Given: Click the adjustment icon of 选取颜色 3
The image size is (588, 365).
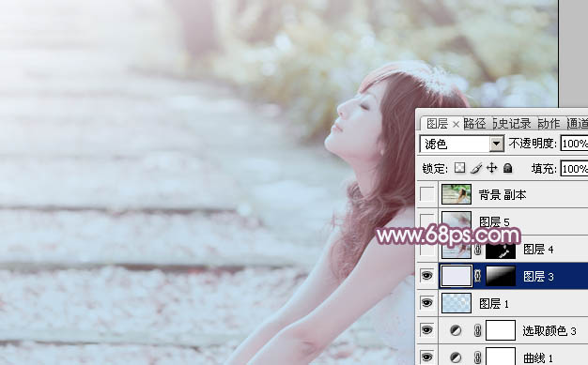Looking at the screenshot, I should pos(456,330).
